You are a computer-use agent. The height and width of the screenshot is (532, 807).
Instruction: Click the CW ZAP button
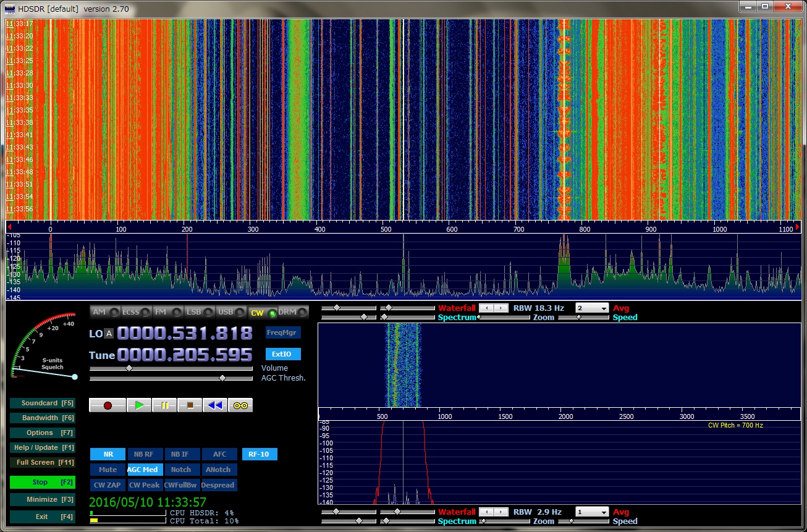(x=108, y=485)
